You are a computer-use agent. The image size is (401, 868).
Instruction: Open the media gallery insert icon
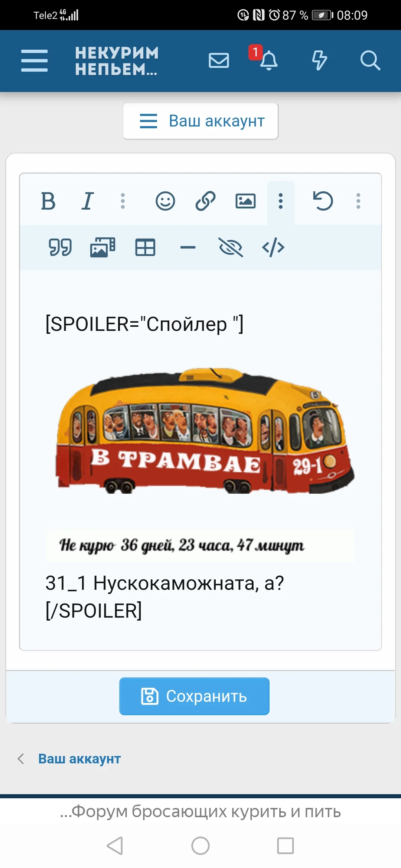click(102, 247)
